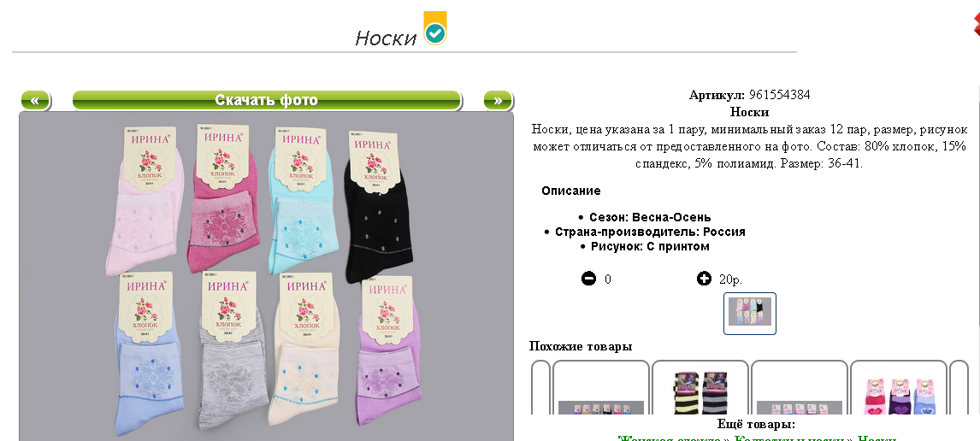Click the main socks product photo
The height and width of the screenshot is (441, 980).
click(267, 276)
